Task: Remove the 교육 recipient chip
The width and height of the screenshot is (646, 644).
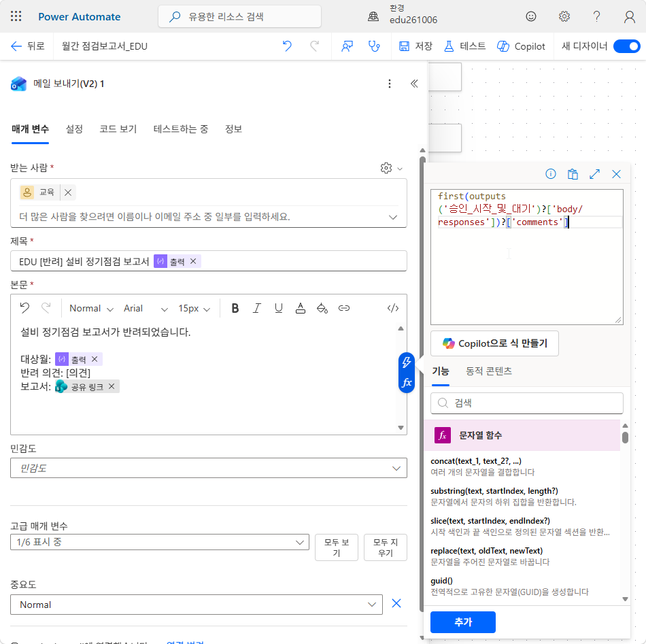Action: (69, 192)
